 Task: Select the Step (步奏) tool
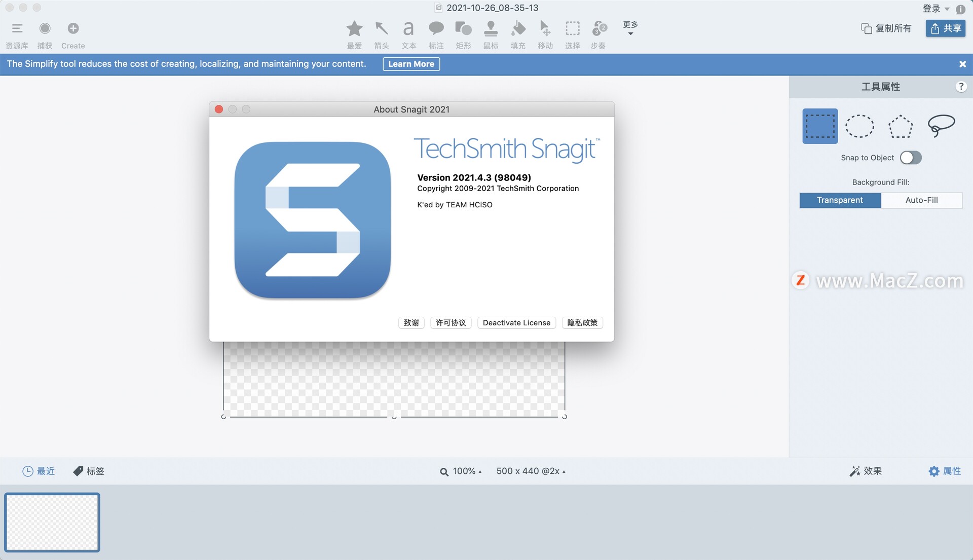(599, 35)
